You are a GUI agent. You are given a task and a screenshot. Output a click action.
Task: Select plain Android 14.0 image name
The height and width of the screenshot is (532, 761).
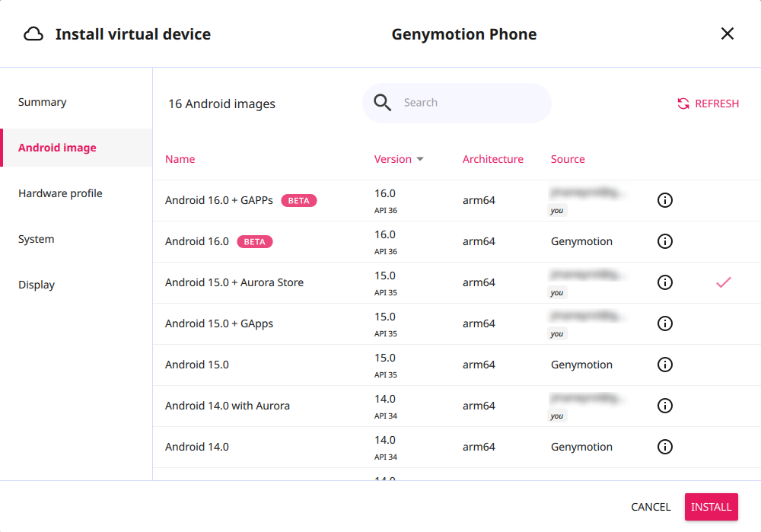point(196,447)
